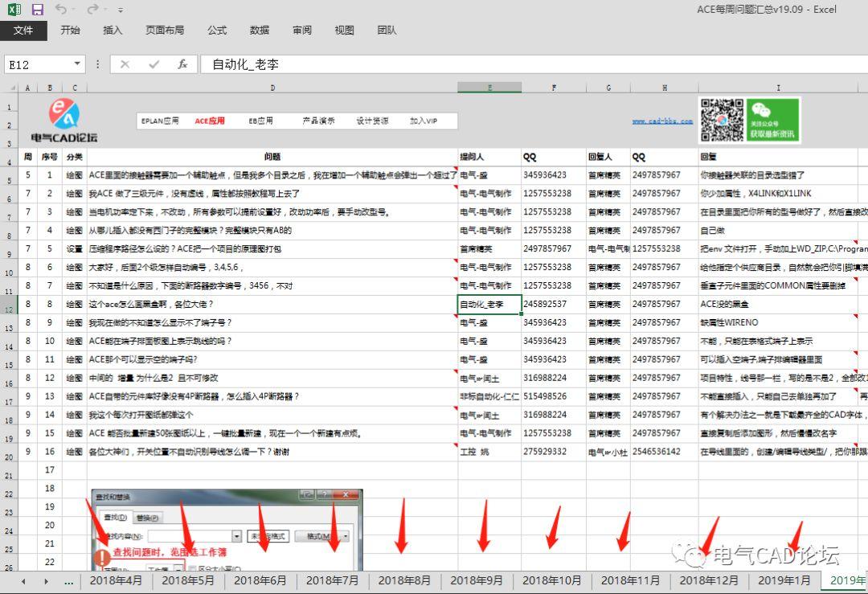Click the Save icon in quick access toolbar
Screen dimensions: 868x594
[x=37, y=10]
